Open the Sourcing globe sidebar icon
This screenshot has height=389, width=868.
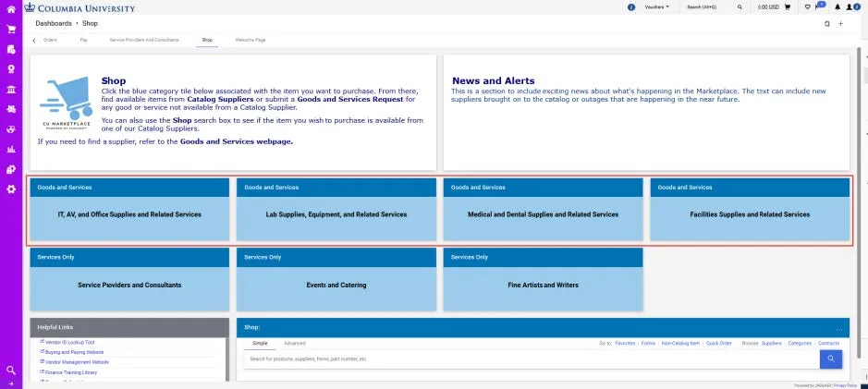coord(10,129)
